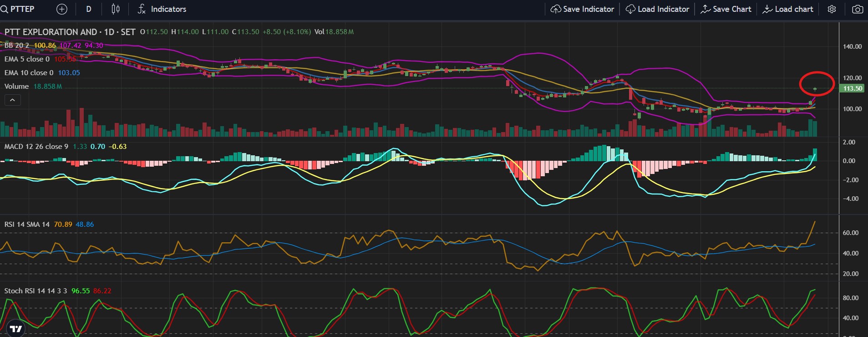Click 100.00 on the price axis

[x=853, y=109]
